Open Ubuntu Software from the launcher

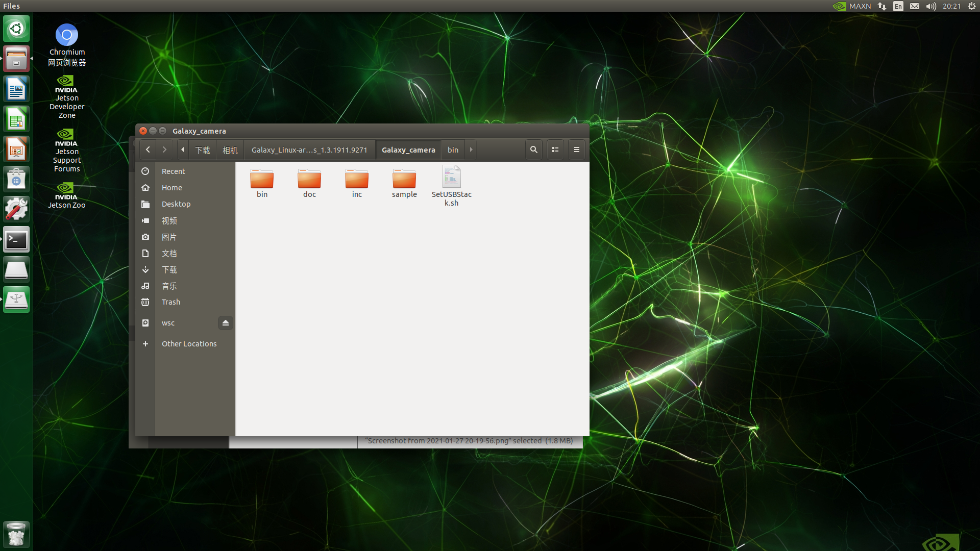tap(16, 179)
